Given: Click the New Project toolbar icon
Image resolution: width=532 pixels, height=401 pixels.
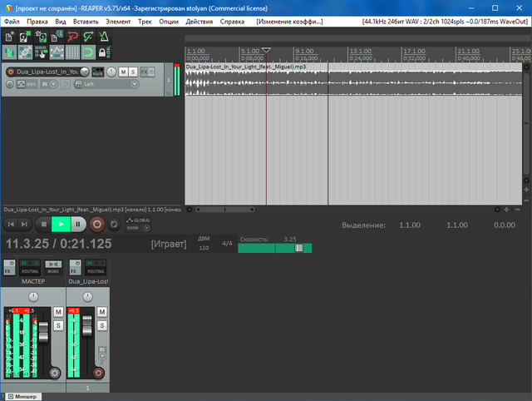Looking at the screenshot, I should click(x=9, y=36).
